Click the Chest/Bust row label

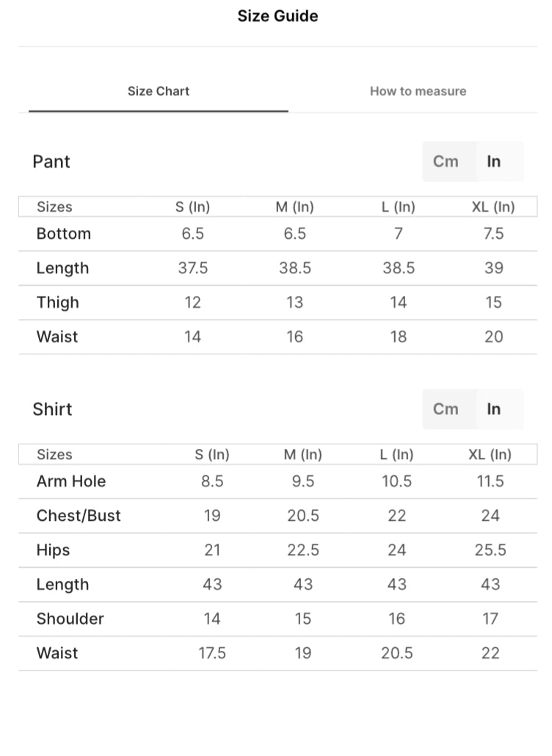[x=79, y=516]
